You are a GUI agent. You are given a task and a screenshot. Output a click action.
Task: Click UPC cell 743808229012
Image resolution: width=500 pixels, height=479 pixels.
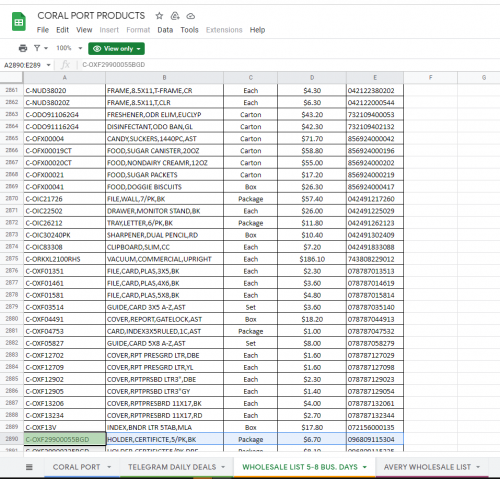375,259
